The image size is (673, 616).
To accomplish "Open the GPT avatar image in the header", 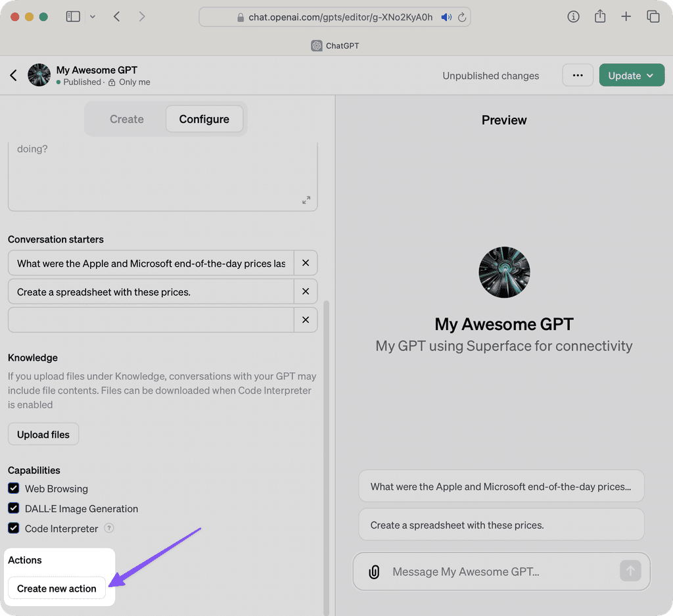I will [x=39, y=75].
